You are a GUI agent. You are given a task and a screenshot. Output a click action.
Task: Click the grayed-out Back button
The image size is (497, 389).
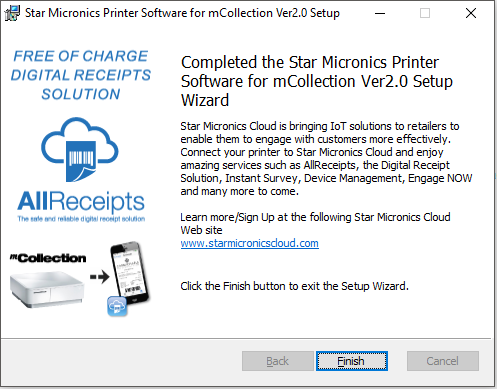click(278, 361)
